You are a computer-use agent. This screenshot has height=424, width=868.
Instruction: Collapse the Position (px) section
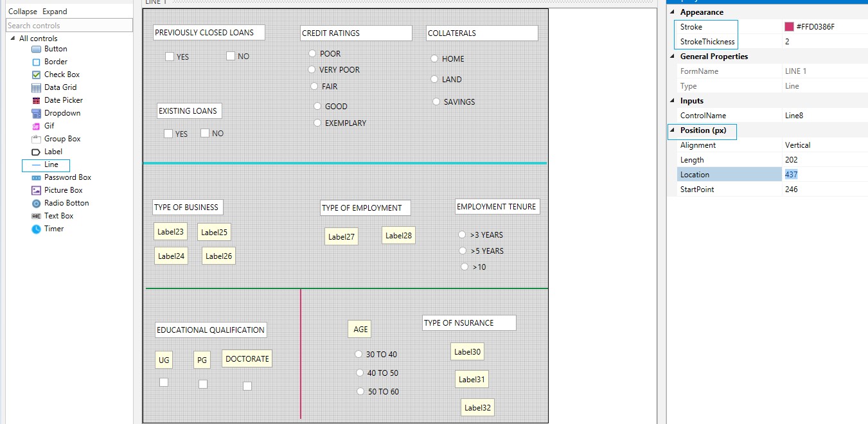click(673, 130)
